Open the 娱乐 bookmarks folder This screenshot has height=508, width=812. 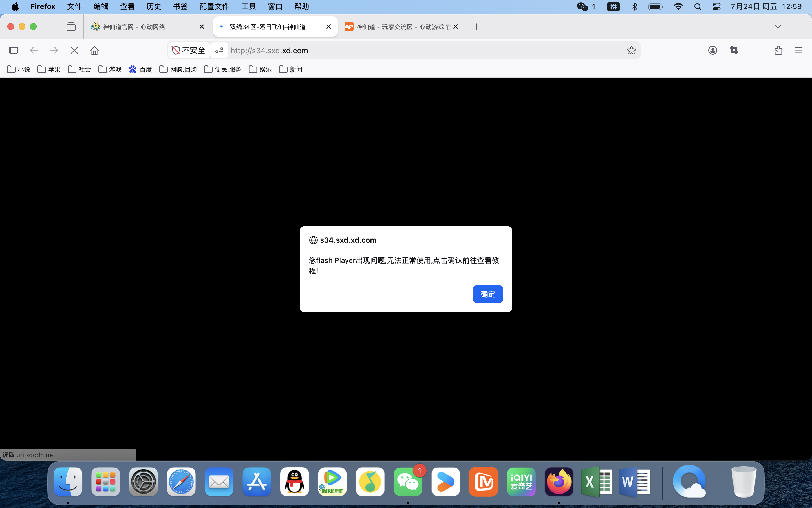[x=261, y=69]
